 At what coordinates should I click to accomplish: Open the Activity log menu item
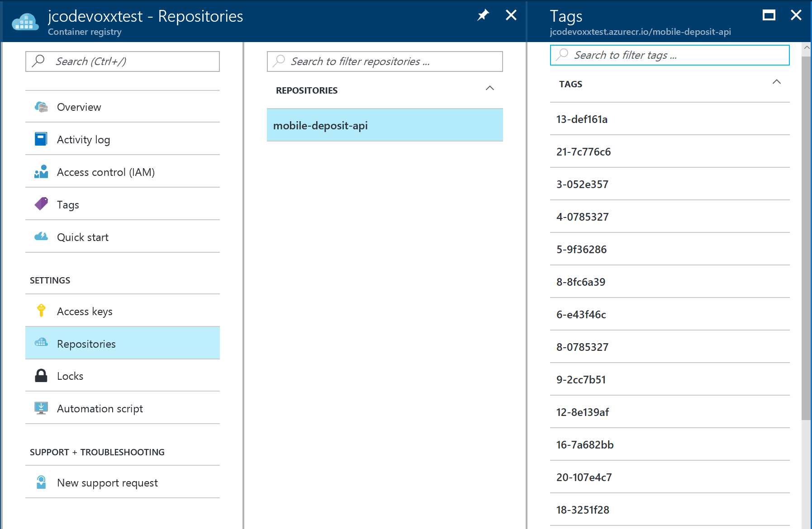[123, 140]
